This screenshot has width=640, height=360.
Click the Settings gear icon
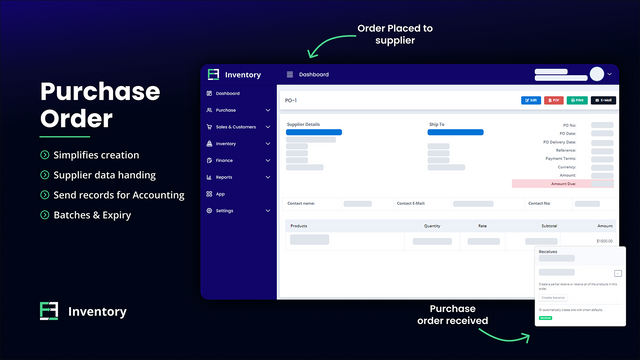[209, 211]
